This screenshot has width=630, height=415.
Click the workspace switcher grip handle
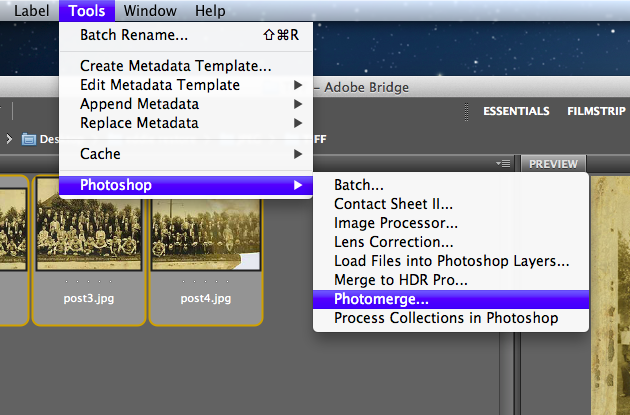(x=466, y=112)
